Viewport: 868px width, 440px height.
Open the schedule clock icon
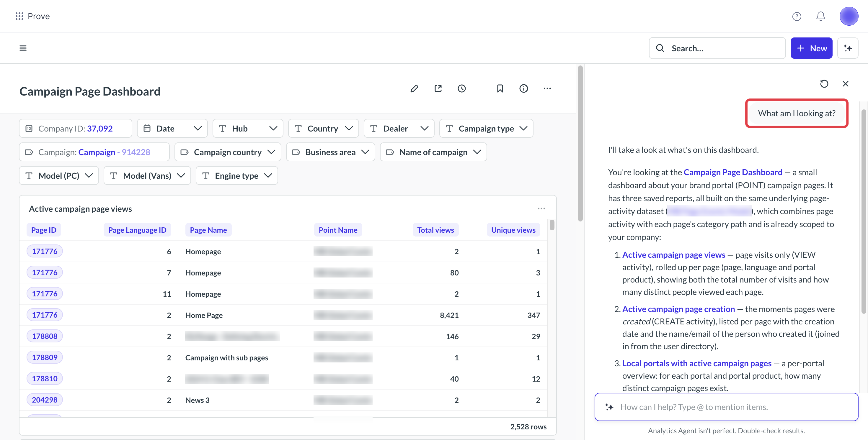462,88
